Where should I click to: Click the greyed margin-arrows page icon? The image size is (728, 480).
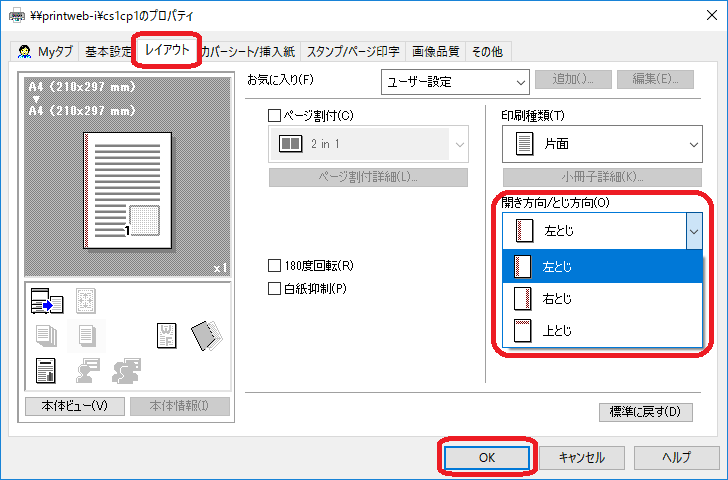(x=86, y=301)
